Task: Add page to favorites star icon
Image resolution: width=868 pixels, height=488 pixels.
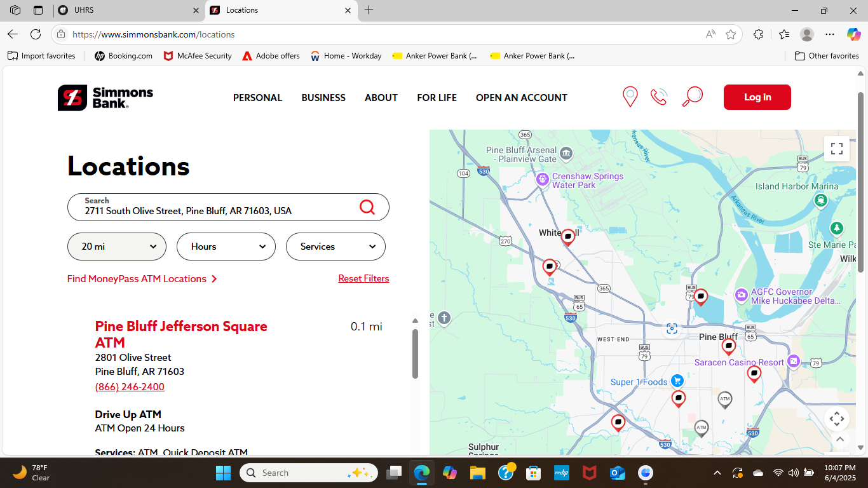Action: pos(731,34)
